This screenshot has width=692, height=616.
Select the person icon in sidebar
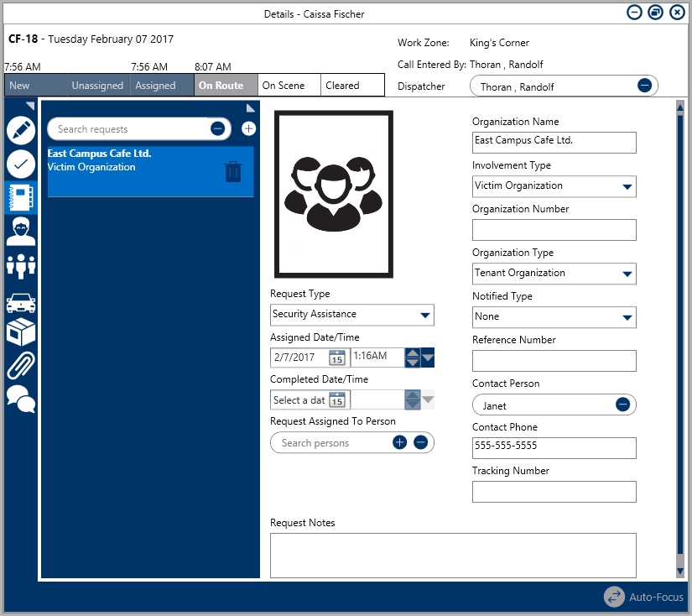(21, 231)
